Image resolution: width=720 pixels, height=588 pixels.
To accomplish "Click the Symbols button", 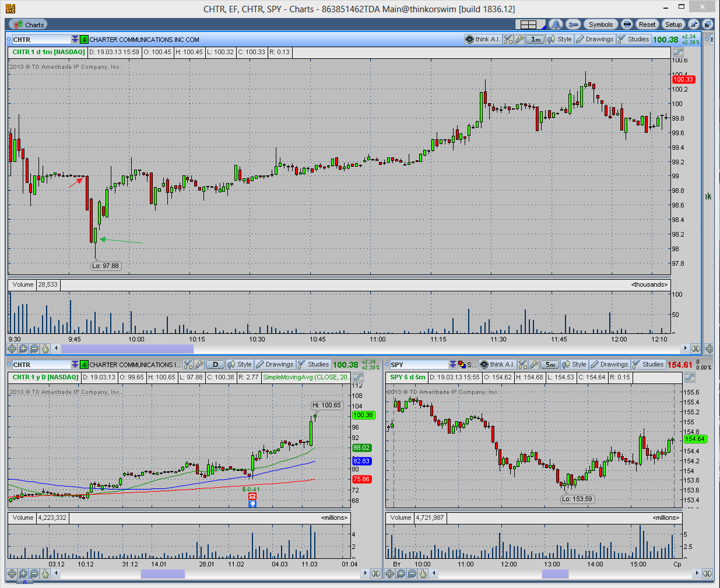I will click(600, 24).
